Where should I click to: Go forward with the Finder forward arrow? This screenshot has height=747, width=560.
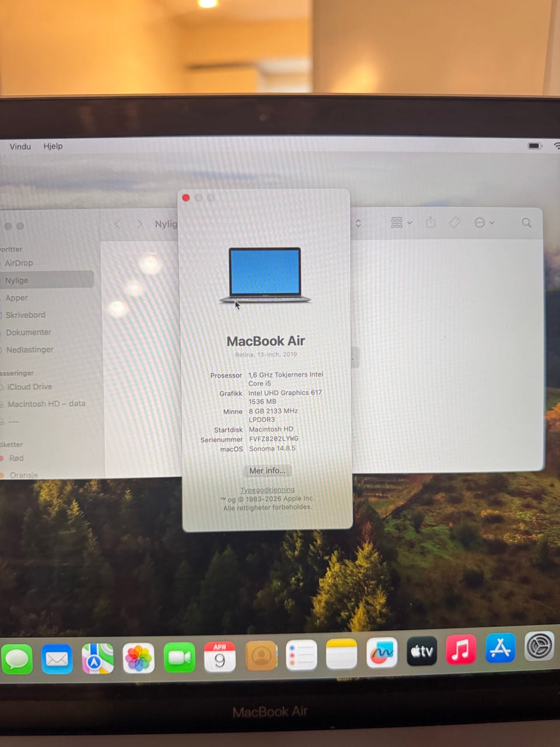(x=139, y=224)
